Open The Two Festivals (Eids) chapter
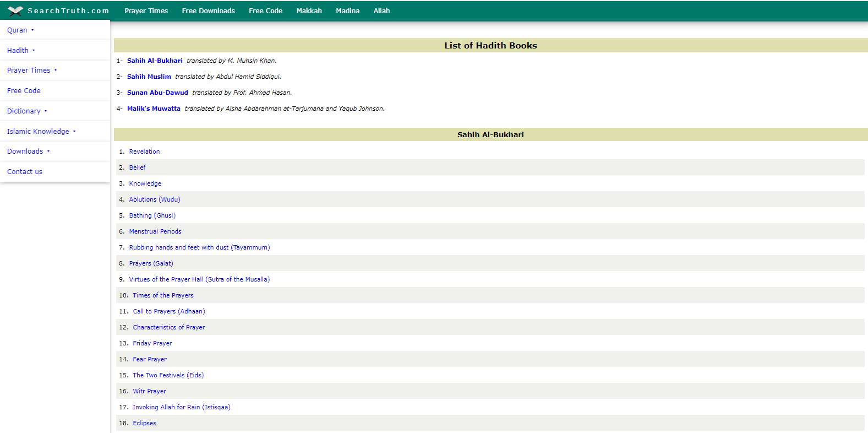Viewport: 868px width, 433px height. coord(168,376)
